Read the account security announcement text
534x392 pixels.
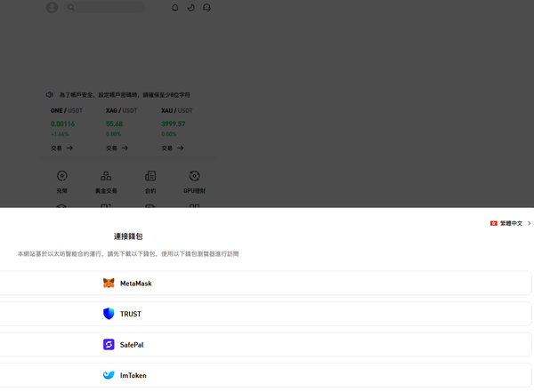click(125, 95)
